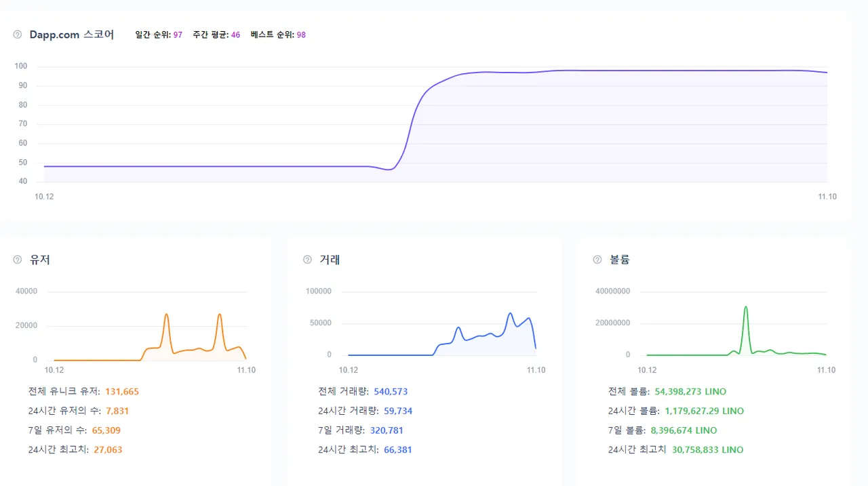Click the 24시간 유저의 수 value 7,831

(117, 411)
